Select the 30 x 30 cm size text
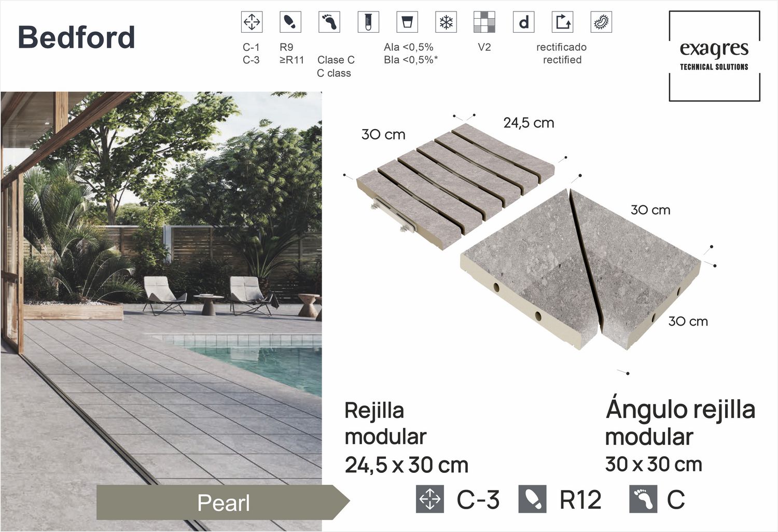Screen dimensions: 778x532 point(654,464)
